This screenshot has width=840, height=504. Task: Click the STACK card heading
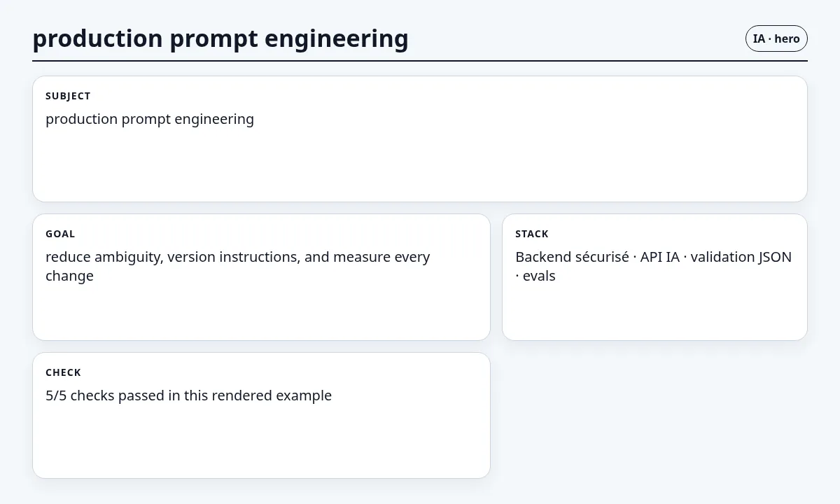532,234
